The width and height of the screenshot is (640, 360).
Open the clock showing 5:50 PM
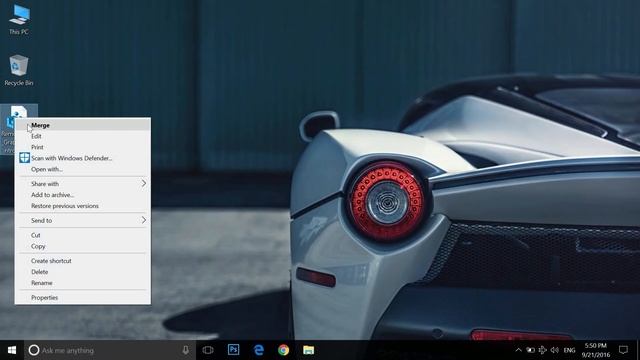pyautogui.click(x=596, y=350)
